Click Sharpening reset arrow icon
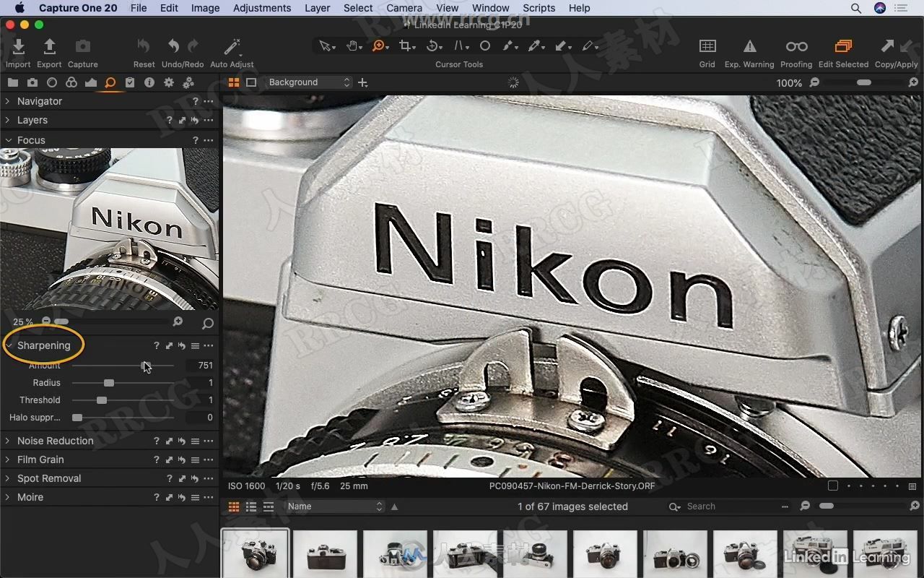The height and width of the screenshot is (578, 924). point(182,346)
